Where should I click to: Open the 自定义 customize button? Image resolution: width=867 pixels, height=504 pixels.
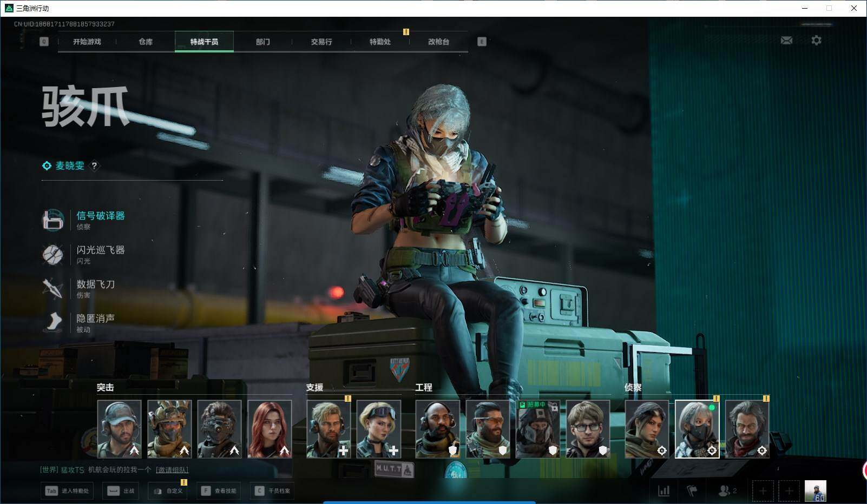168,491
